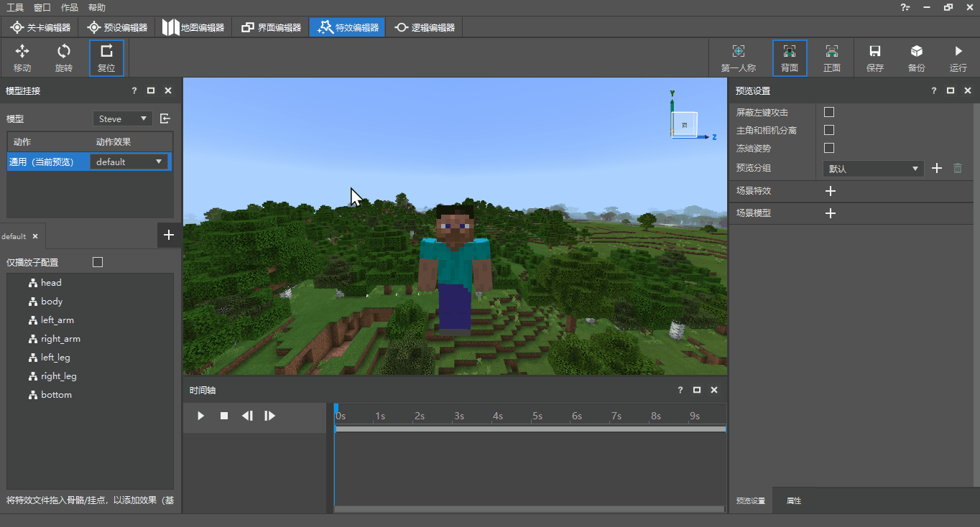This screenshot has height=527, width=980.
Task: Click the timeline horizontal scrollbar
Action: pyautogui.click(x=530, y=508)
